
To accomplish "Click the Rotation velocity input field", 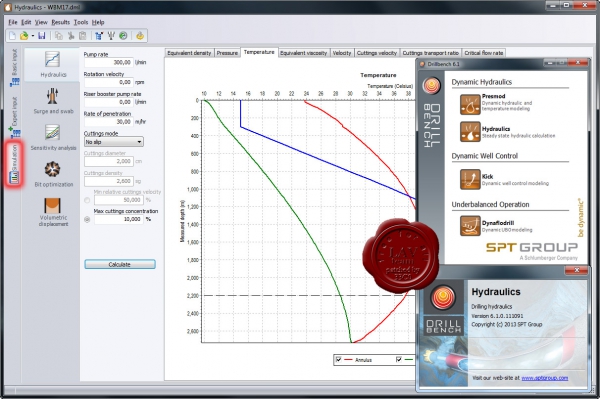I will pyautogui.click(x=109, y=82).
